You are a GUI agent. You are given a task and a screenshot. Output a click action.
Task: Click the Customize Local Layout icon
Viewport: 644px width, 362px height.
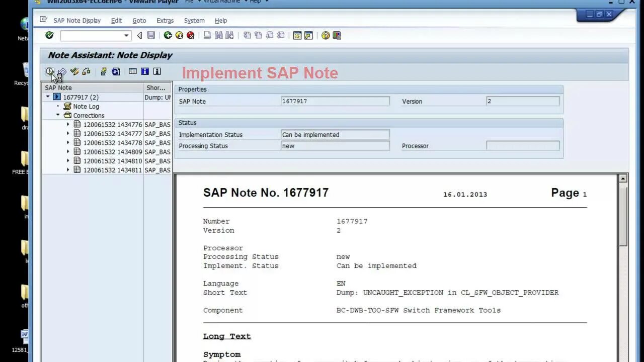(337, 35)
